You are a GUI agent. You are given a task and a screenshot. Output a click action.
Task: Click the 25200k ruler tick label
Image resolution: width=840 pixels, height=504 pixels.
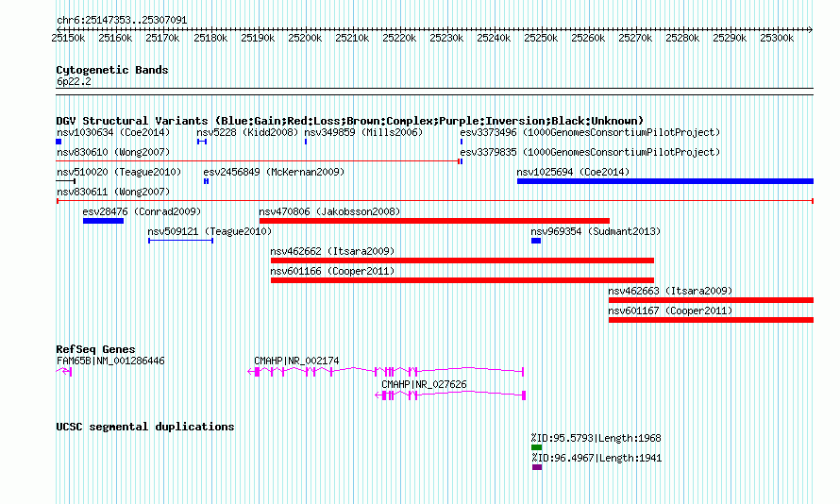pos(305,38)
